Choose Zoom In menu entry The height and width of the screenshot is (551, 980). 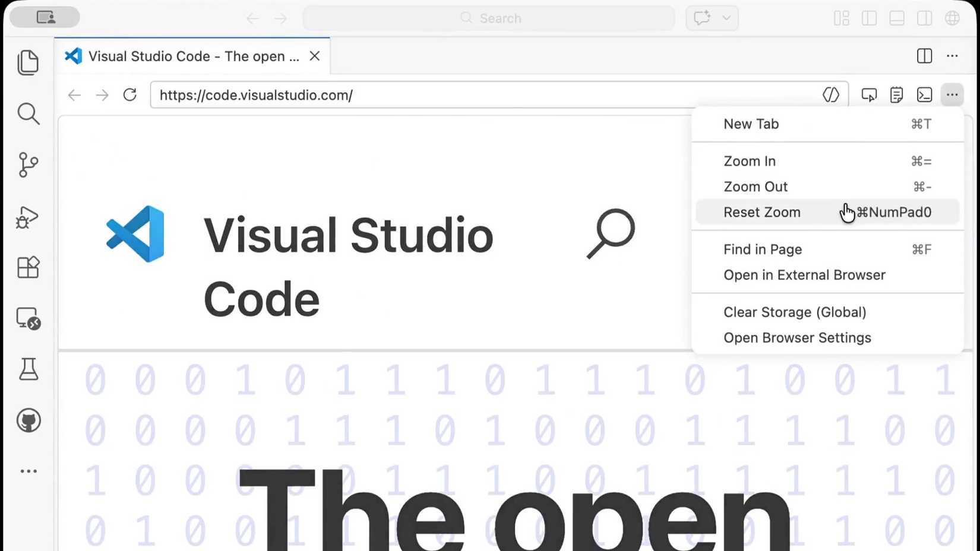click(827, 161)
